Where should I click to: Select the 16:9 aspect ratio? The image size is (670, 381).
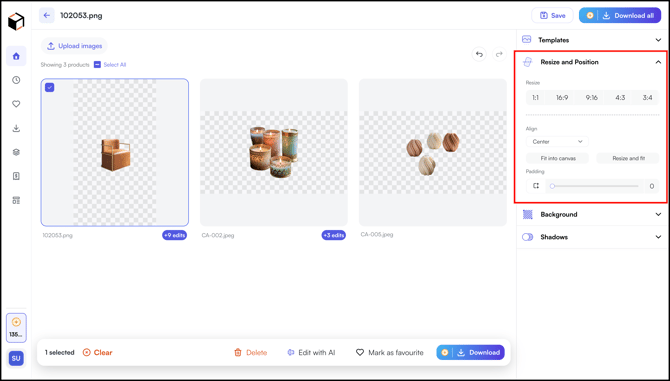coord(562,98)
